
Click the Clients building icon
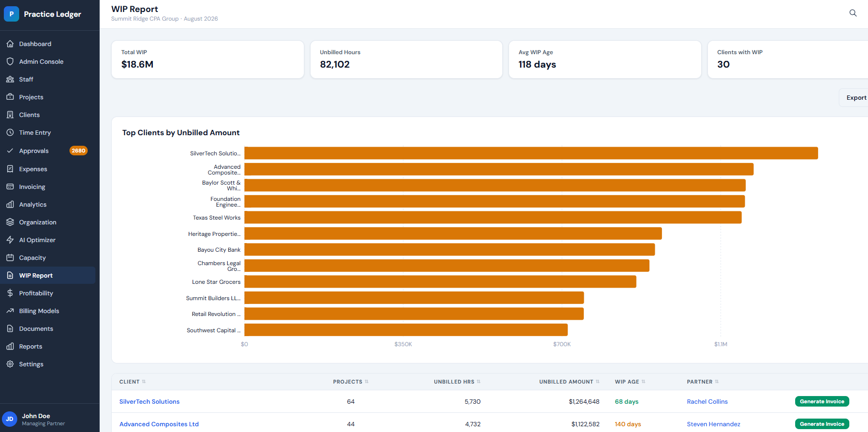click(10, 115)
